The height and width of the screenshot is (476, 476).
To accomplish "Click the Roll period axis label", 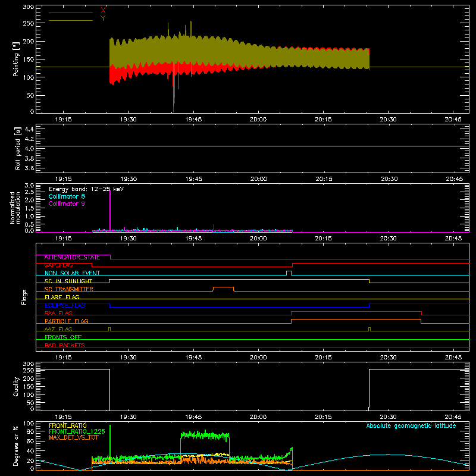I will (18, 148).
